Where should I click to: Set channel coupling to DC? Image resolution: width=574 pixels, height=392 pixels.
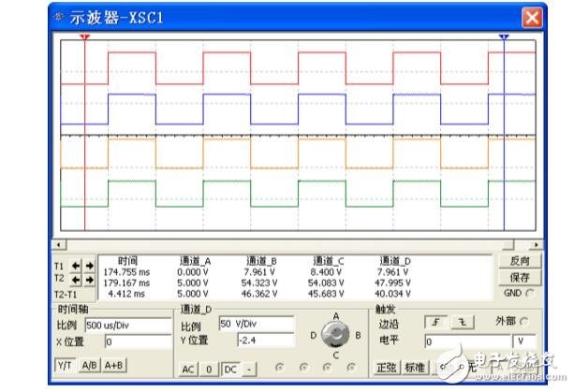pyautogui.click(x=230, y=370)
